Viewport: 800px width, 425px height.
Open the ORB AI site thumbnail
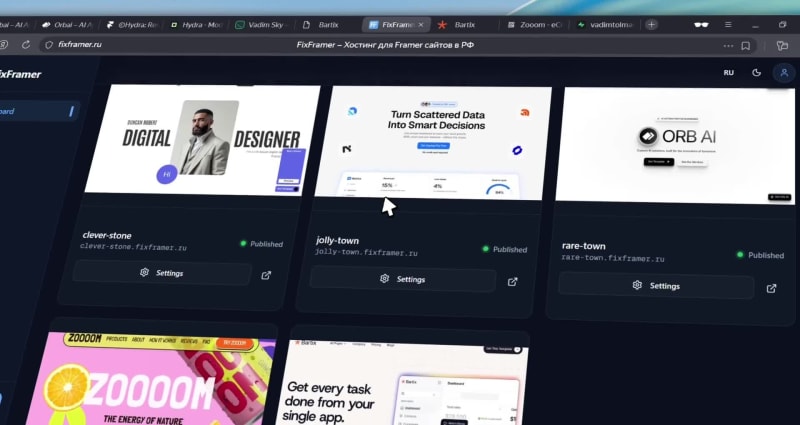[675, 145]
